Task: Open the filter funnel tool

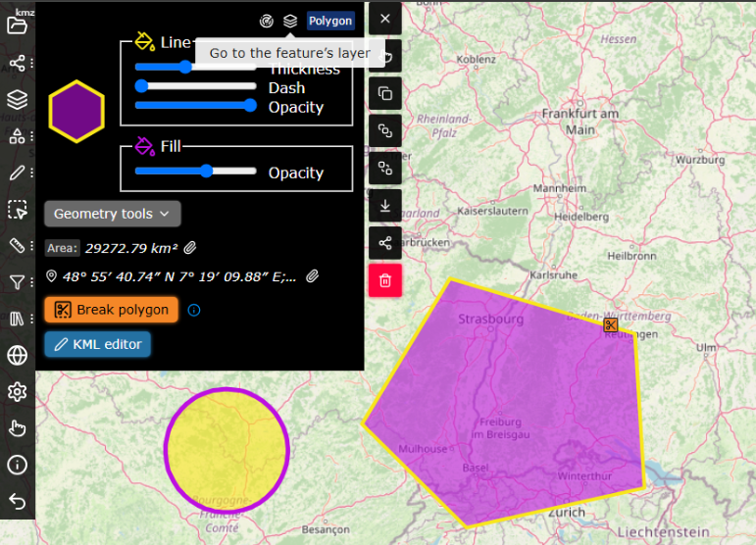Action: [x=17, y=282]
